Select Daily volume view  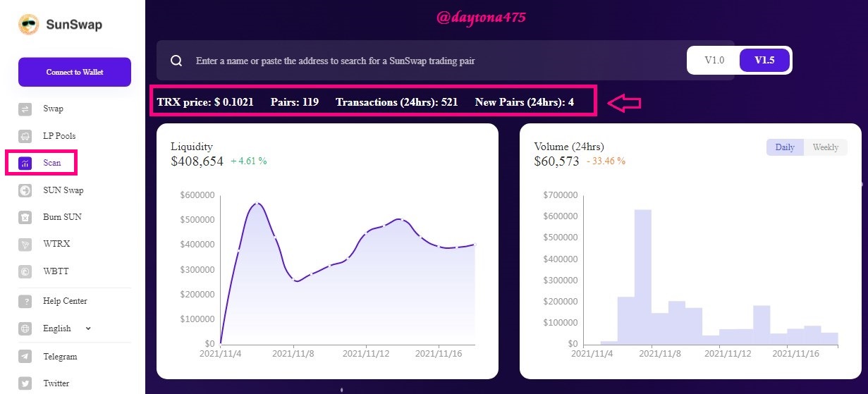coord(785,147)
